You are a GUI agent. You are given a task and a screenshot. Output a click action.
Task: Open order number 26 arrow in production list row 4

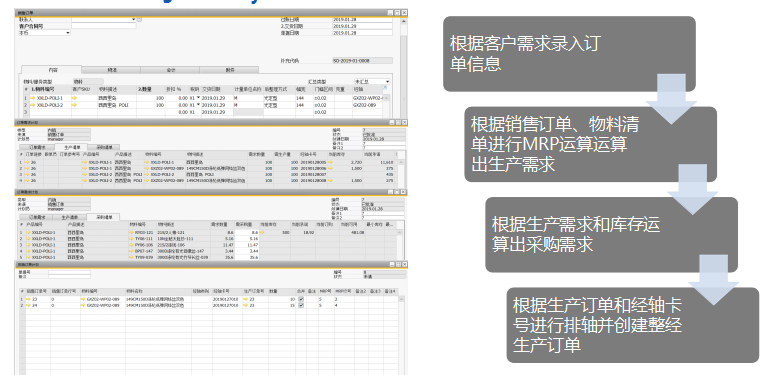pos(27,181)
